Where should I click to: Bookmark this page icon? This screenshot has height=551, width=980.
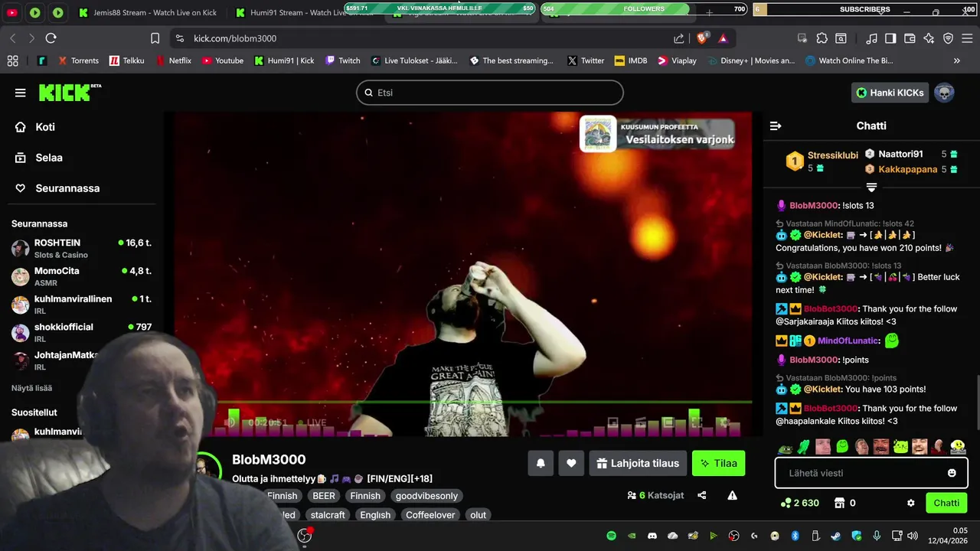pyautogui.click(x=155, y=38)
